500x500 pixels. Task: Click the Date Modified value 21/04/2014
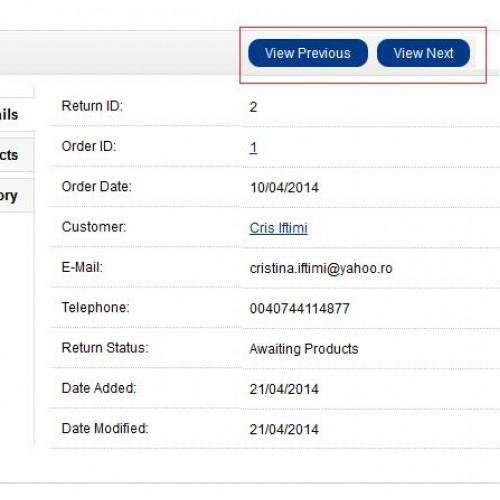coord(284,429)
